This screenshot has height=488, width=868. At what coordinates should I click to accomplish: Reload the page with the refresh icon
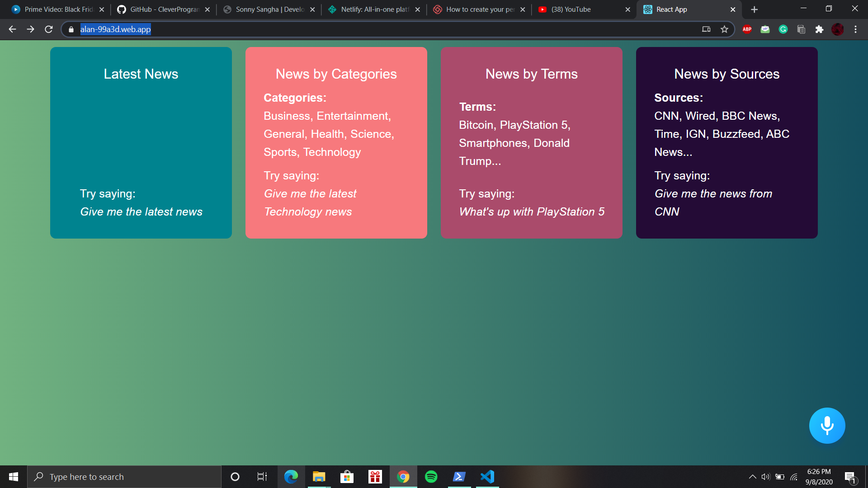pos(49,29)
